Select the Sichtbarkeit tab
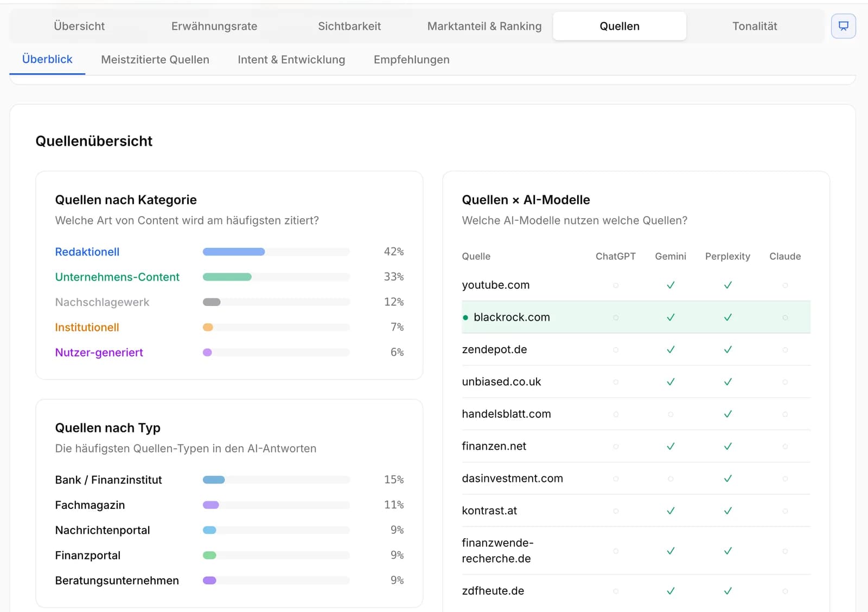Image resolution: width=868 pixels, height=612 pixels. [x=349, y=26]
